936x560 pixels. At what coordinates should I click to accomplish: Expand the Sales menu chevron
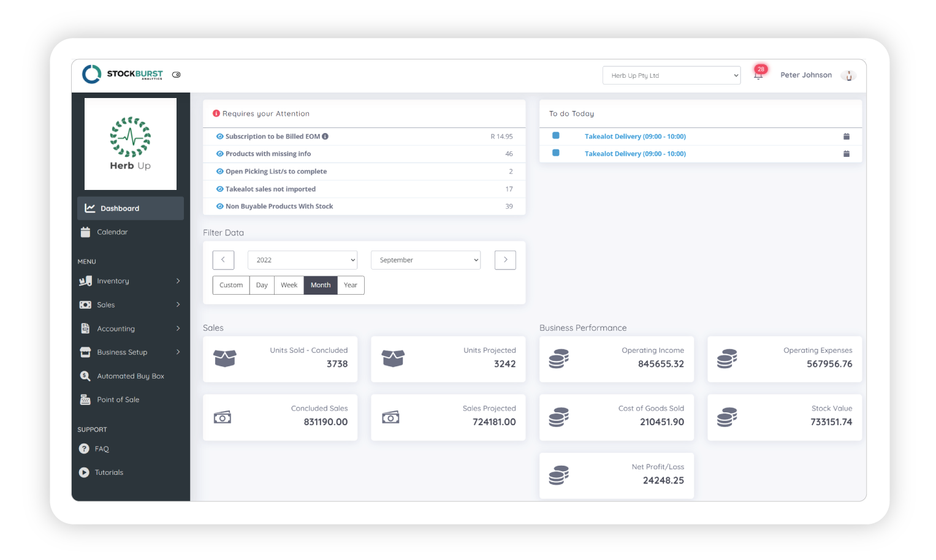point(178,305)
